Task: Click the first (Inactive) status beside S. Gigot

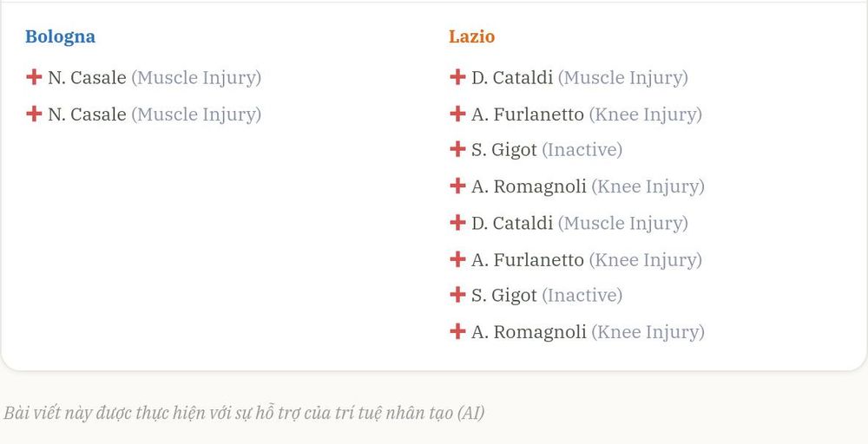Action: pyautogui.click(x=582, y=150)
